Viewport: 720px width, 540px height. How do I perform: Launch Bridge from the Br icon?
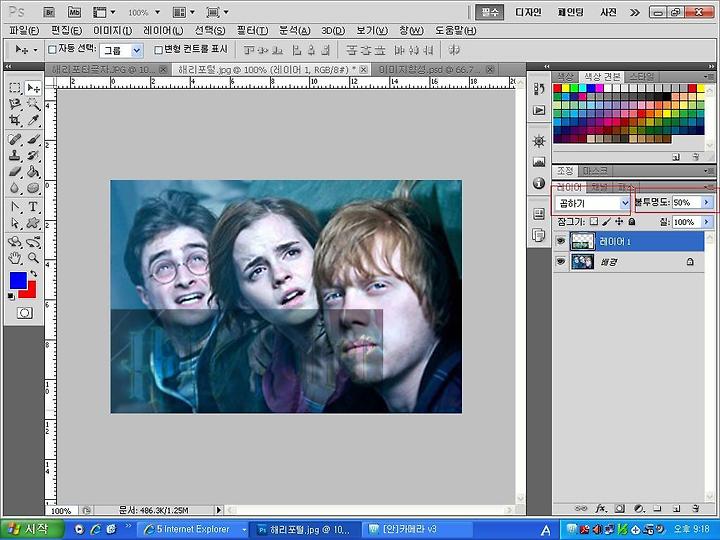tap(49, 12)
